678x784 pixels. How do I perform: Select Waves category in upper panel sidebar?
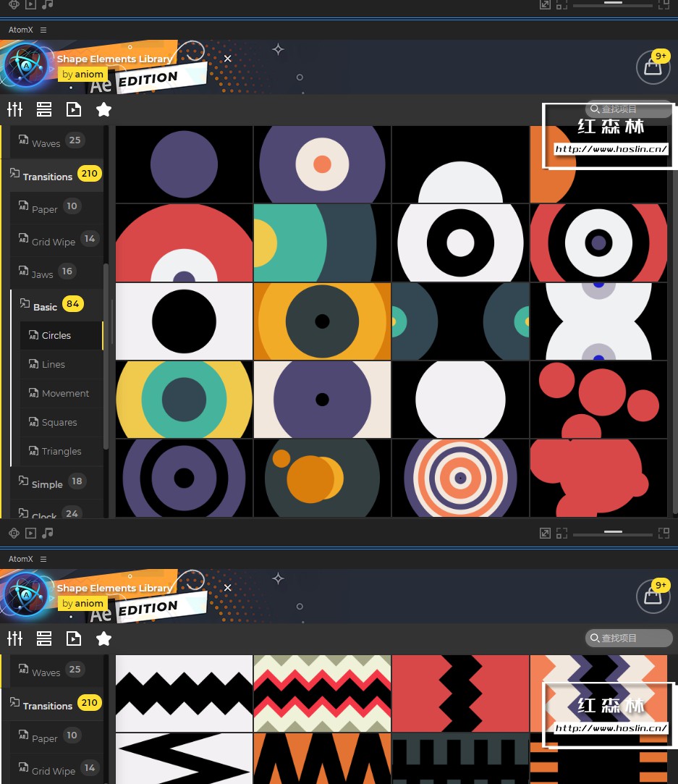[56, 141]
